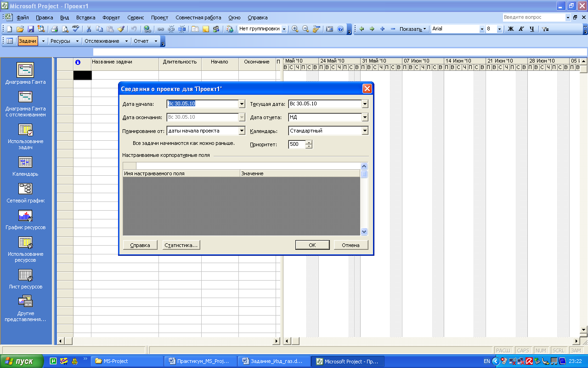This screenshot has width=588, height=368.
Task: Click the Приоритет spinner control
Action: click(309, 144)
